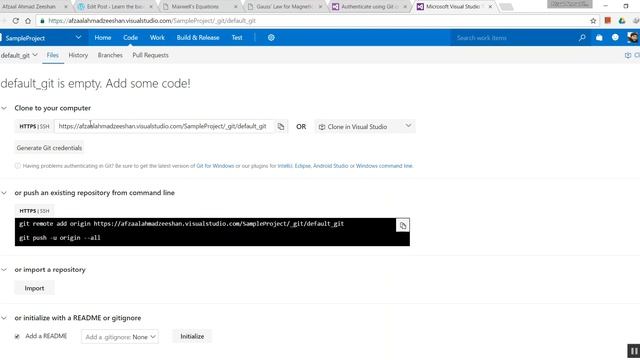Collapse initialize with README section
Screen dimensions: 640x360
pyautogui.click(x=4, y=318)
